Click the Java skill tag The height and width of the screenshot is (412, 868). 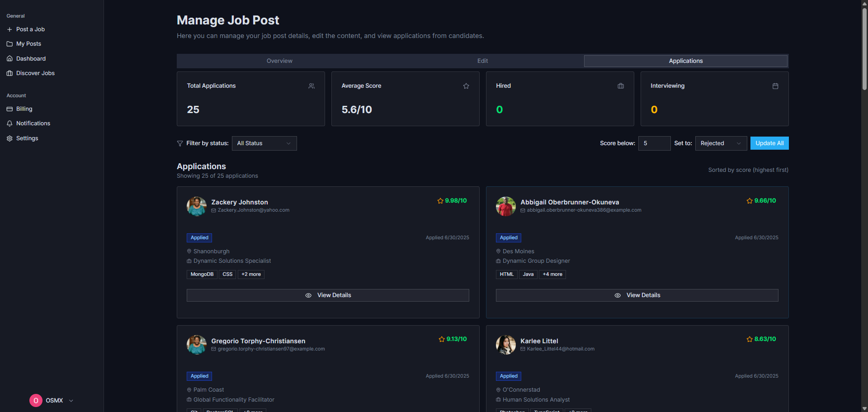click(528, 275)
